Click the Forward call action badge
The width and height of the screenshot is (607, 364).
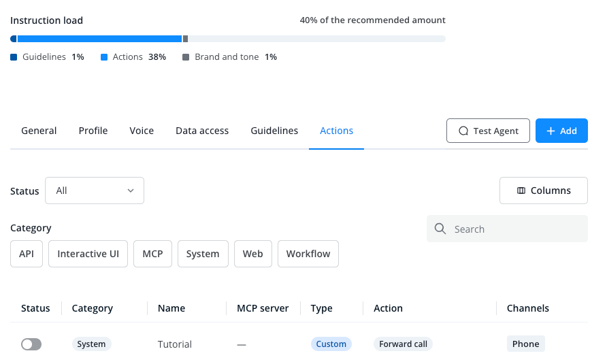click(x=403, y=344)
